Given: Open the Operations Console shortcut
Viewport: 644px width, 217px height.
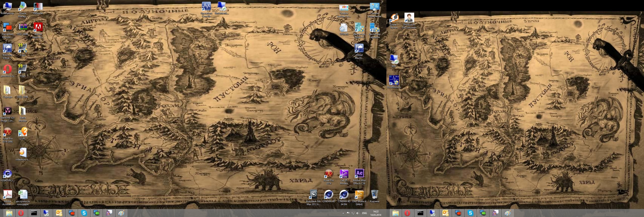Looking at the screenshot, I should (206, 10).
